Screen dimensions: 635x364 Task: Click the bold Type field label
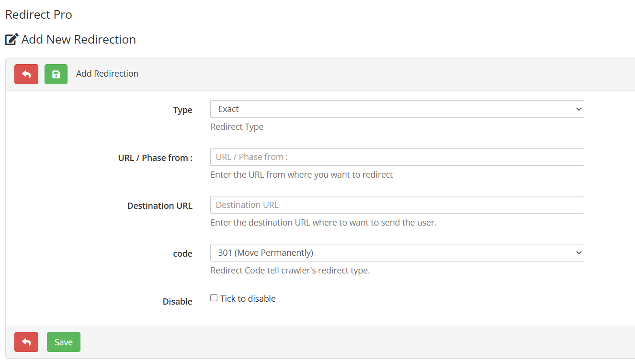182,110
